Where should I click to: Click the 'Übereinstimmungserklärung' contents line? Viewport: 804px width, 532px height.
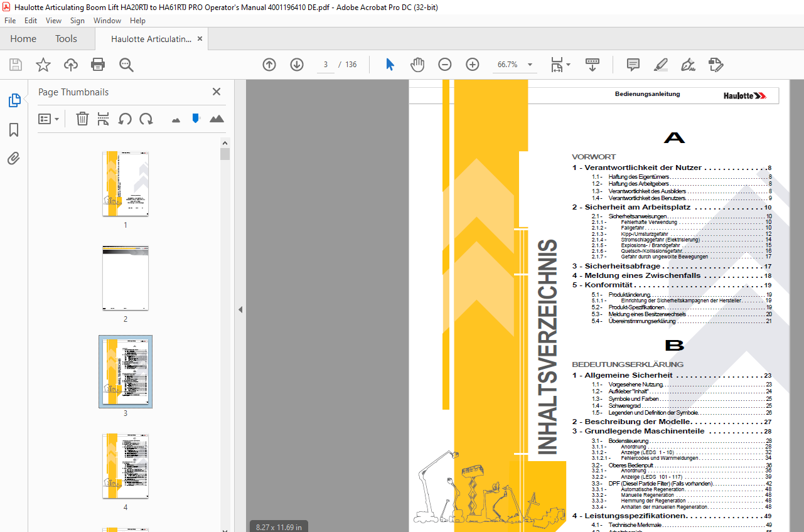(x=681, y=321)
